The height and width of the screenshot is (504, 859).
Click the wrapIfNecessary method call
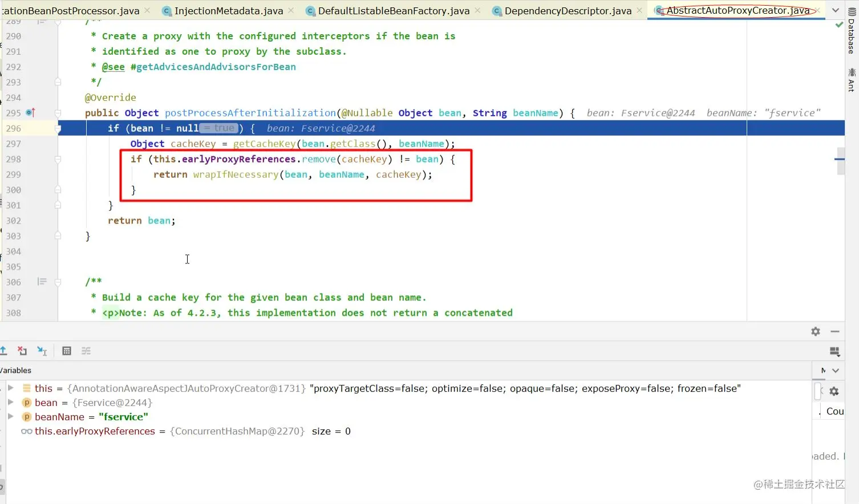(x=236, y=174)
